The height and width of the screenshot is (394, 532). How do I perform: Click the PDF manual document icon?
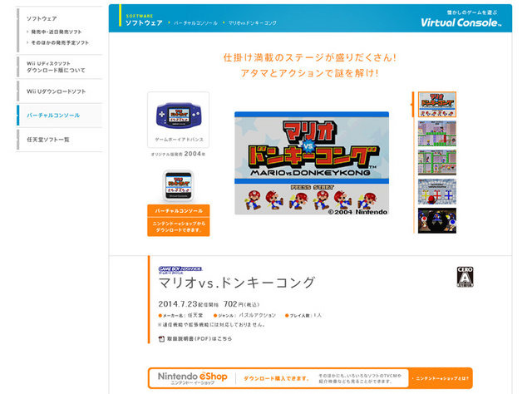[x=161, y=338]
